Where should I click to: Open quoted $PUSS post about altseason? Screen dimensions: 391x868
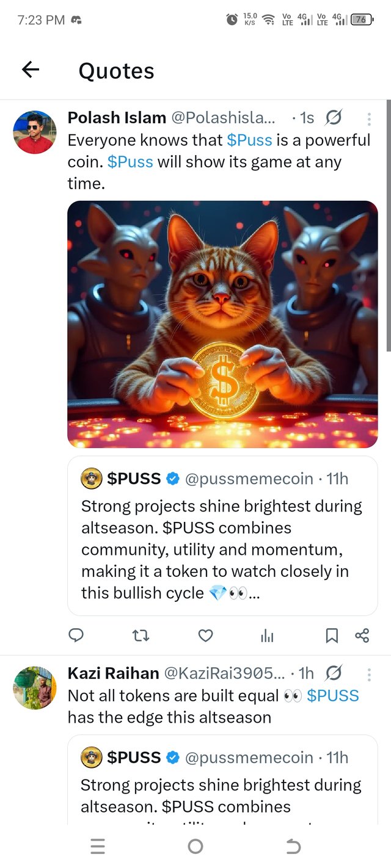(222, 535)
